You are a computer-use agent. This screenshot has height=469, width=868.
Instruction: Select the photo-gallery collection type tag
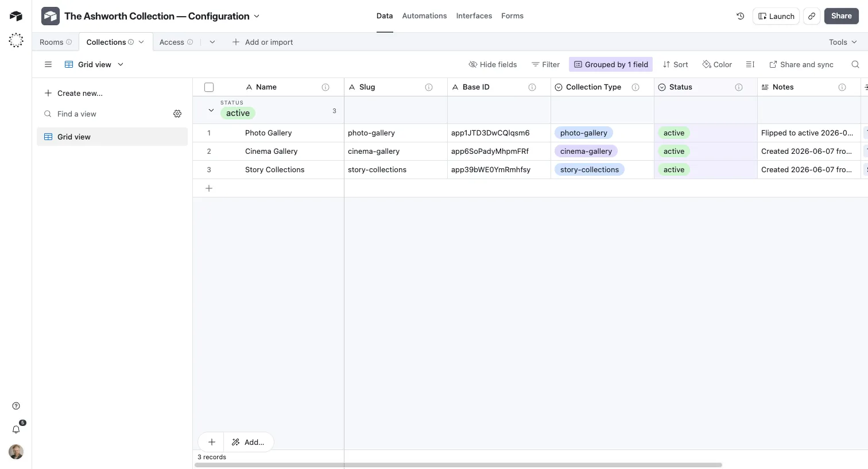click(584, 133)
